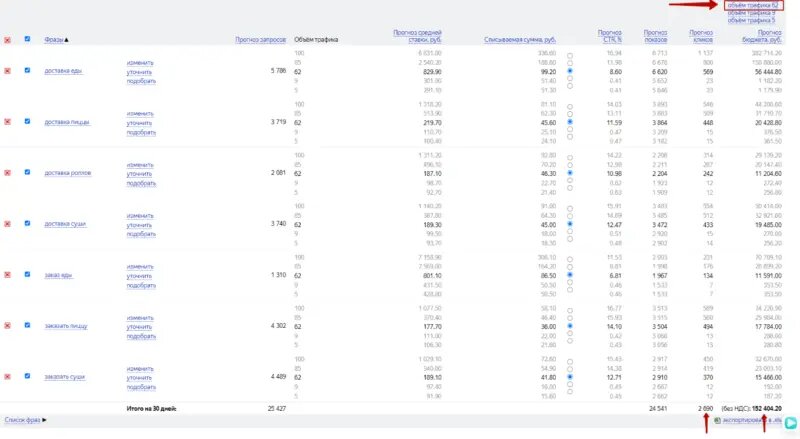Screen dimensions: 800x439
Task: Uncheck the доставка суши checkbox
Action: click(27, 224)
